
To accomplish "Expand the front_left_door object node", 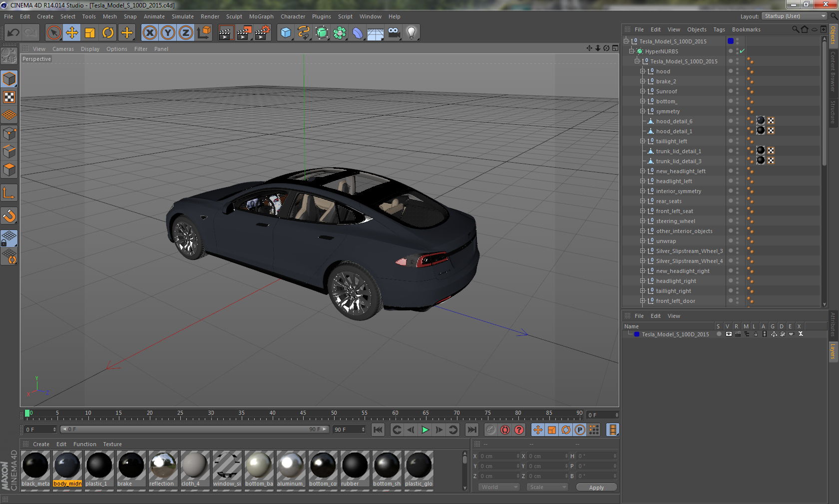I will tap(643, 301).
